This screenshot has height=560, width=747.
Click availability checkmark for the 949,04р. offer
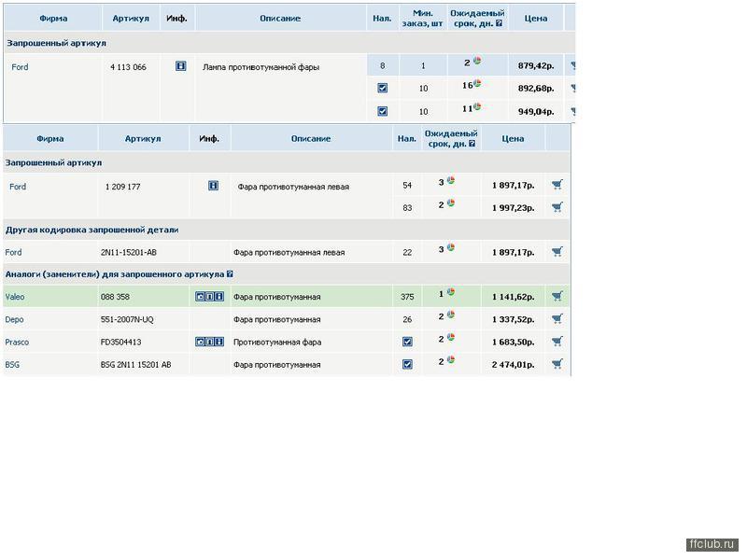click(x=382, y=111)
